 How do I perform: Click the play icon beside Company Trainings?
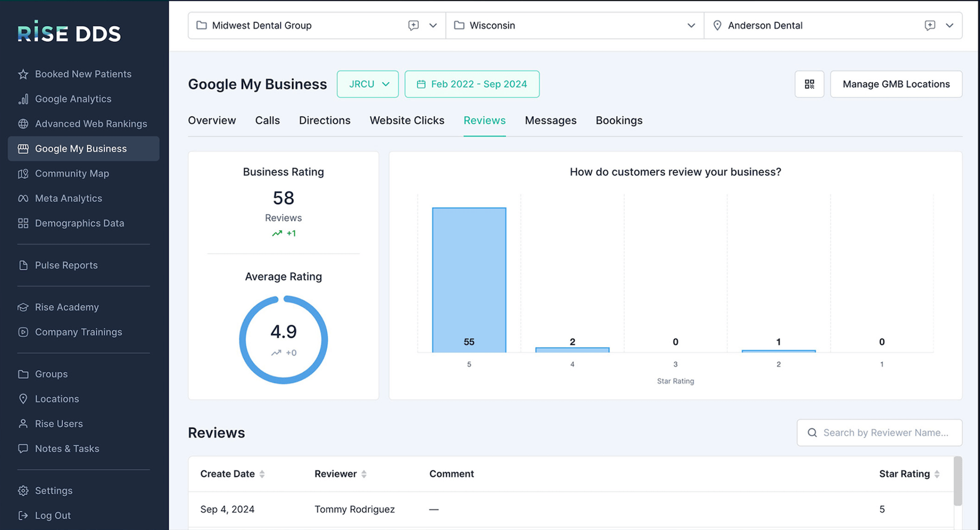tap(23, 332)
